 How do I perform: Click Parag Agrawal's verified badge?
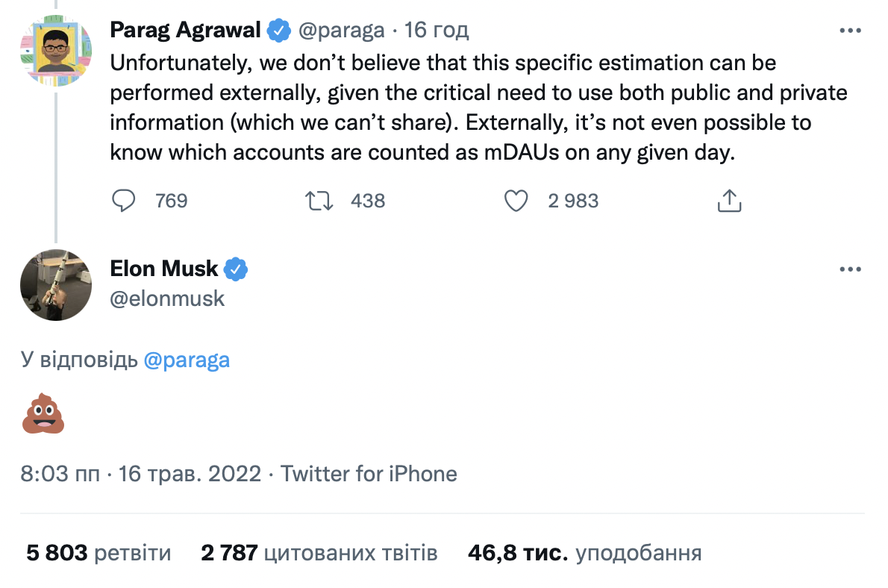(278, 30)
